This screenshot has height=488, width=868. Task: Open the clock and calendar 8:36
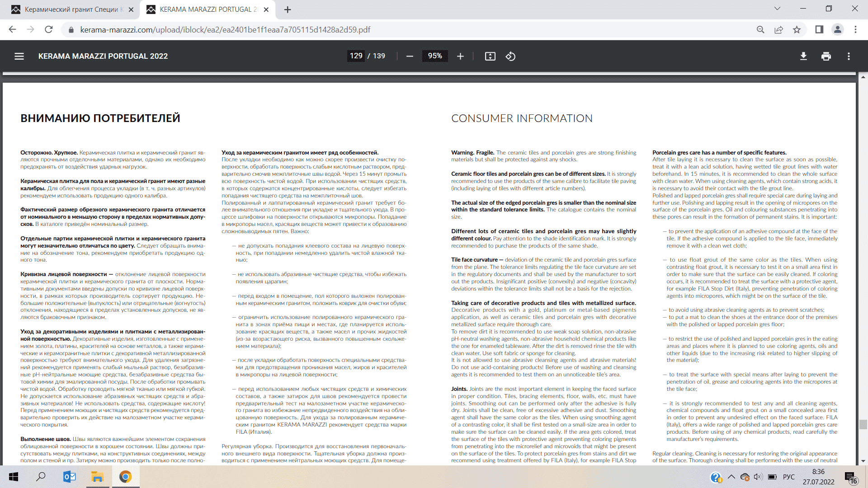(x=818, y=477)
